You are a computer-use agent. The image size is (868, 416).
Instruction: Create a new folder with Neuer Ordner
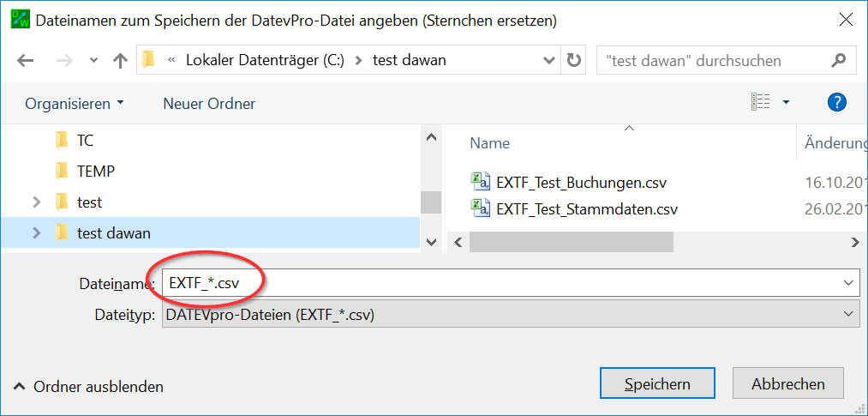click(209, 104)
